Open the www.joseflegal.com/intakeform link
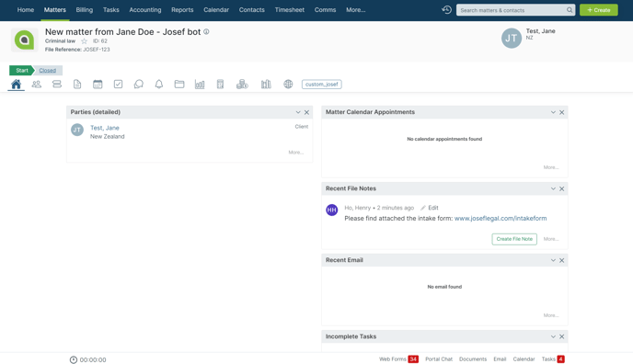Screen dimensions: 633x364 [x=501, y=218]
